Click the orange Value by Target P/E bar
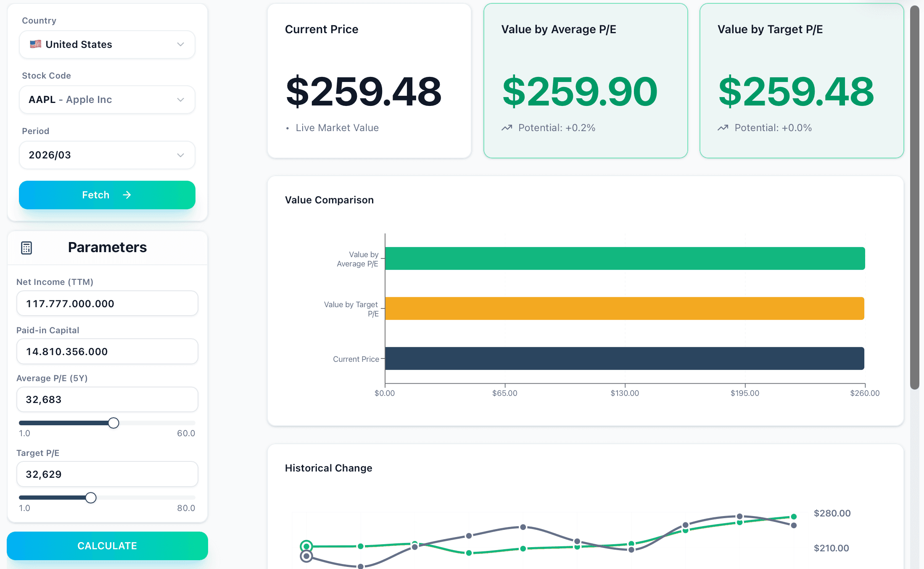Screen dimensions: 924x569 click(x=624, y=308)
